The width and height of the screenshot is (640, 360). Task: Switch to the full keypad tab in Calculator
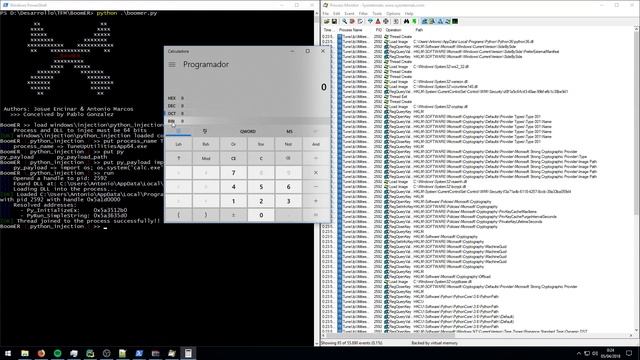coord(178,131)
